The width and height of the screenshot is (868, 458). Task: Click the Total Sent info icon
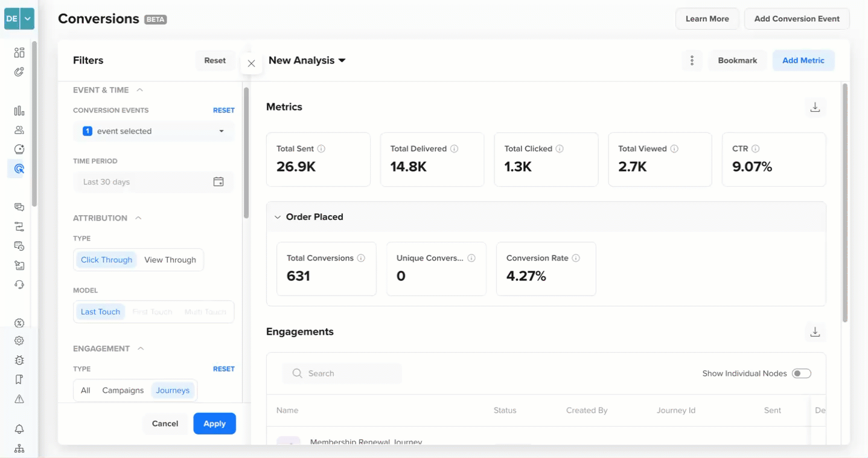(x=321, y=149)
